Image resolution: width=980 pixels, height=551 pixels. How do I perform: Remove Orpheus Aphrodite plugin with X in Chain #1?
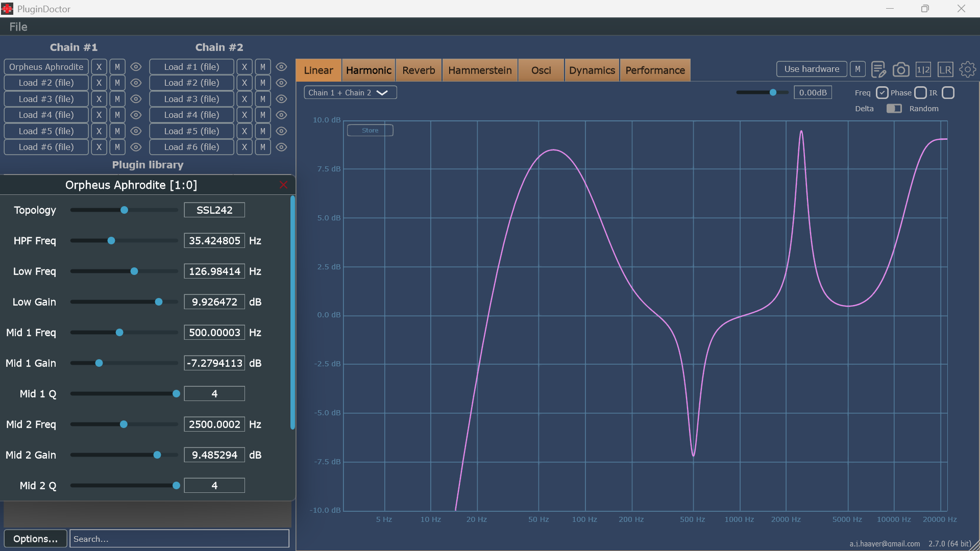click(x=99, y=67)
